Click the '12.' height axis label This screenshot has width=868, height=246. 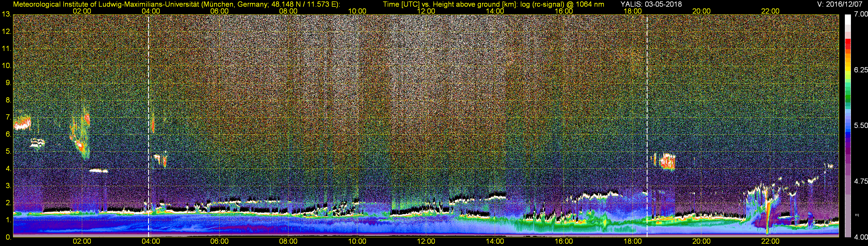click(7, 32)
